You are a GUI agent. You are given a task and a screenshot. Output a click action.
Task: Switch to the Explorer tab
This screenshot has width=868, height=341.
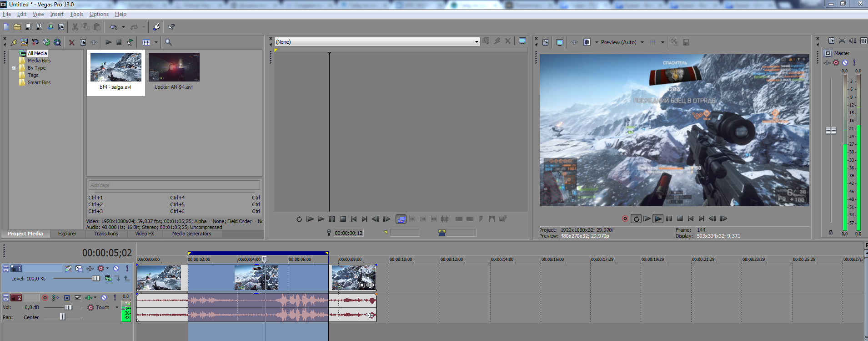tap(67, 234)
